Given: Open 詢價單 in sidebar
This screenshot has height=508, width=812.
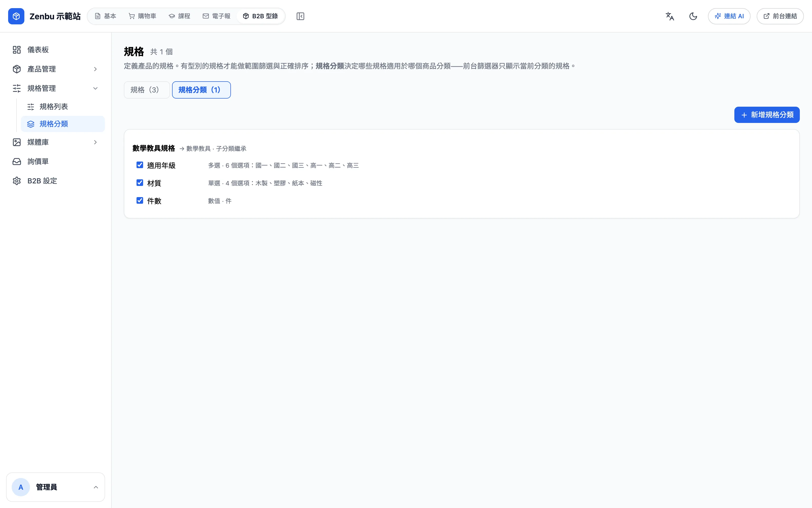Looking at the screenshot, I should tap(56, 162).
